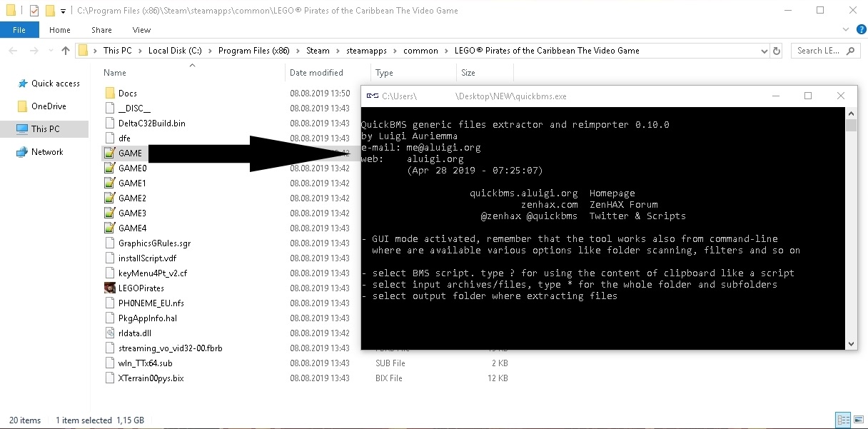Image resolution: width=868 pixels, height=429 pixels.
Task: Open the Home ribbon tab
Action: pyautogui.click(x=60, y=30)
